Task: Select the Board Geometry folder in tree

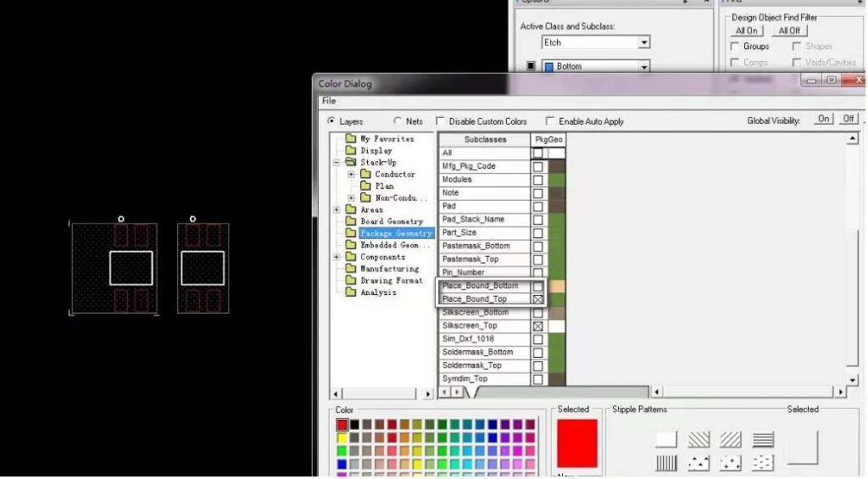Action: tap(391, 221)
